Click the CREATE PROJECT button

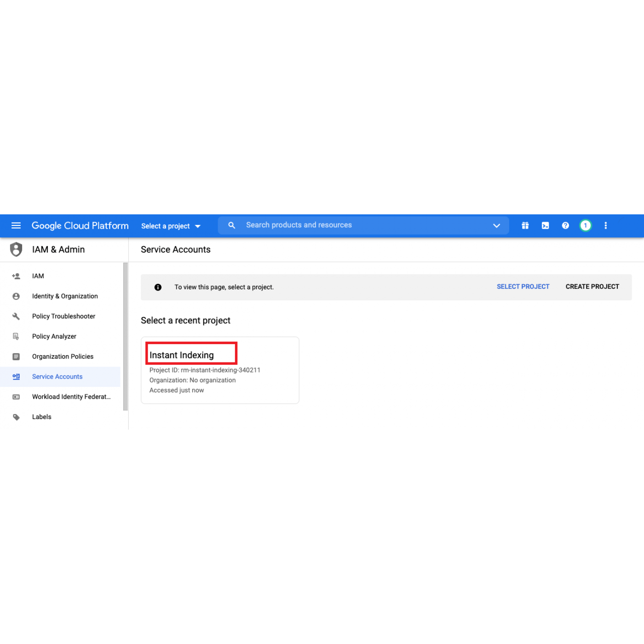[x=592, y=287]
